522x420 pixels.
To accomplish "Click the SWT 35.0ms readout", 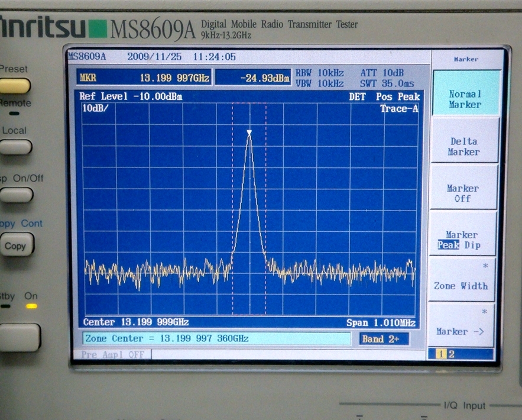I will click(x=387, y=83).
